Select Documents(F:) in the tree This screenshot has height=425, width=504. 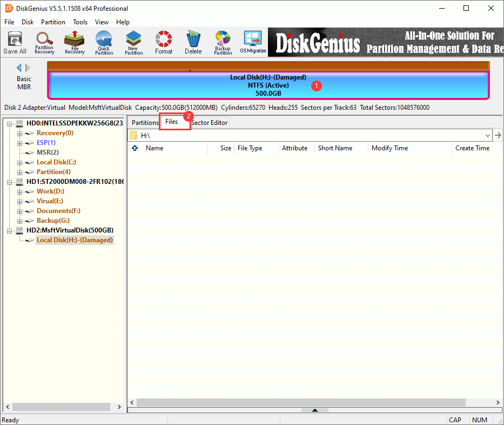58,211
